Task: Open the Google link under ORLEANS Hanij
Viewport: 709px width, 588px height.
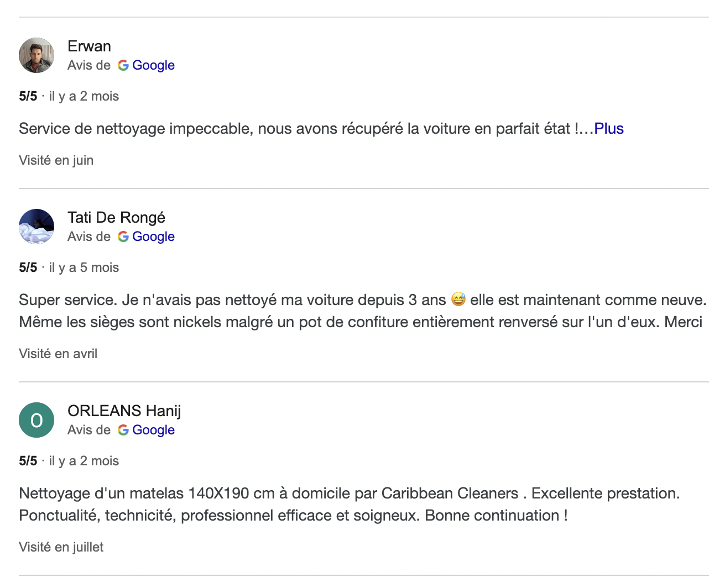Action: [153, 430]
